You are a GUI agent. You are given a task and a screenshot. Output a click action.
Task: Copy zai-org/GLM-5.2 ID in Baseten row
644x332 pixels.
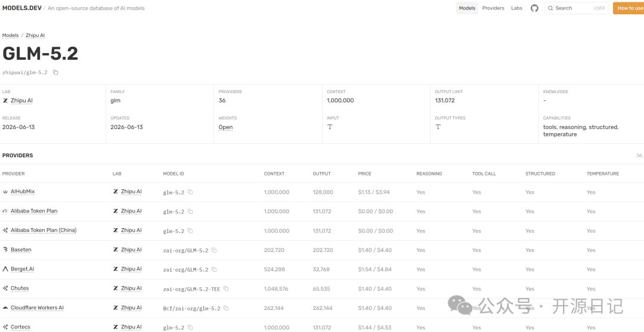pyautogui.click(x=214, y=250)
